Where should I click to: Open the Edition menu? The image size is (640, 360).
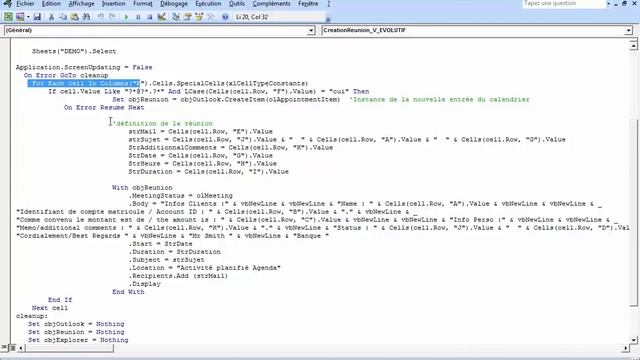(x=51, y=4)
